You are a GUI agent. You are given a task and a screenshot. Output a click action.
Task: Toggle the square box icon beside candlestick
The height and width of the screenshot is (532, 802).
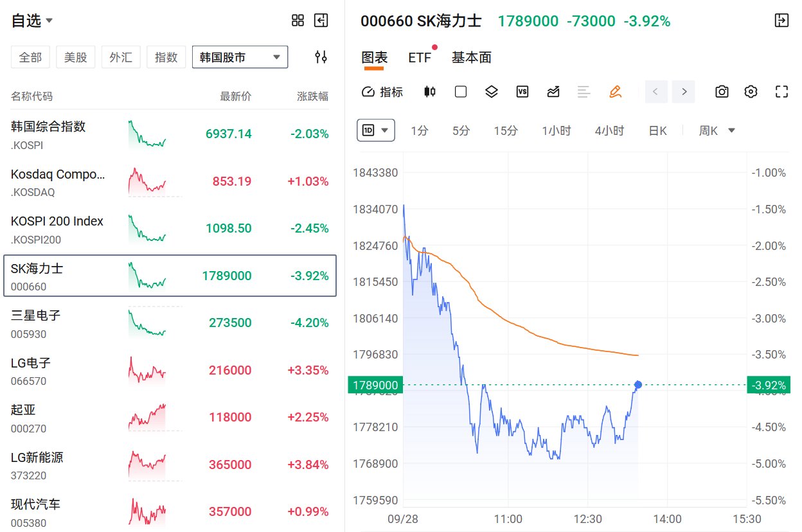[461, 92]
